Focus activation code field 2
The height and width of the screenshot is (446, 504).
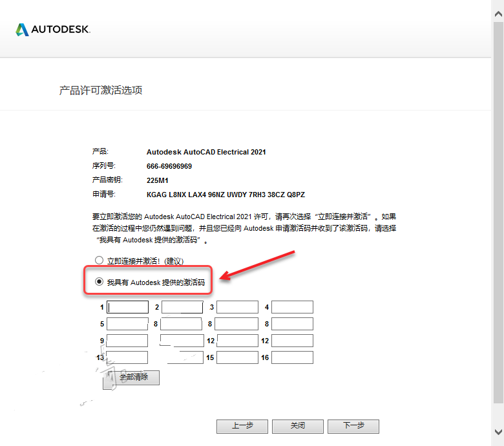pyautogui.click(x=182, y=307)
